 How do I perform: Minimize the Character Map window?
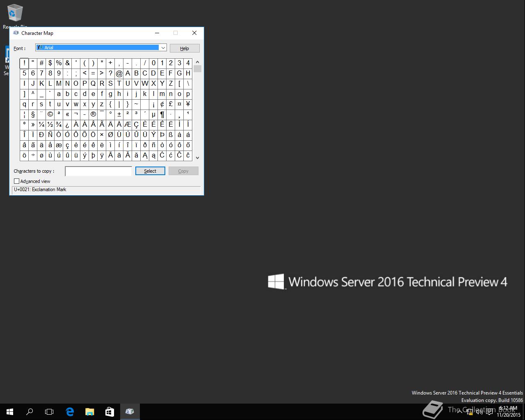tap(157, 33)
